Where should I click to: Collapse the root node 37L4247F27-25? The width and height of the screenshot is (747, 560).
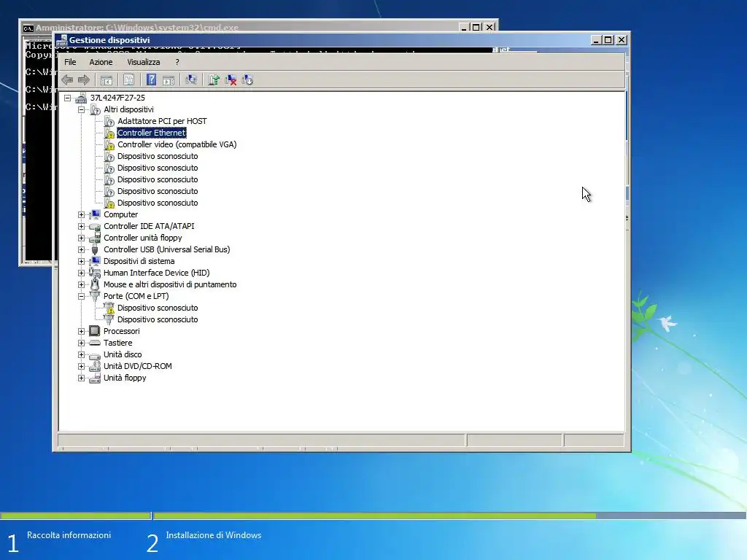pos(68,98)
